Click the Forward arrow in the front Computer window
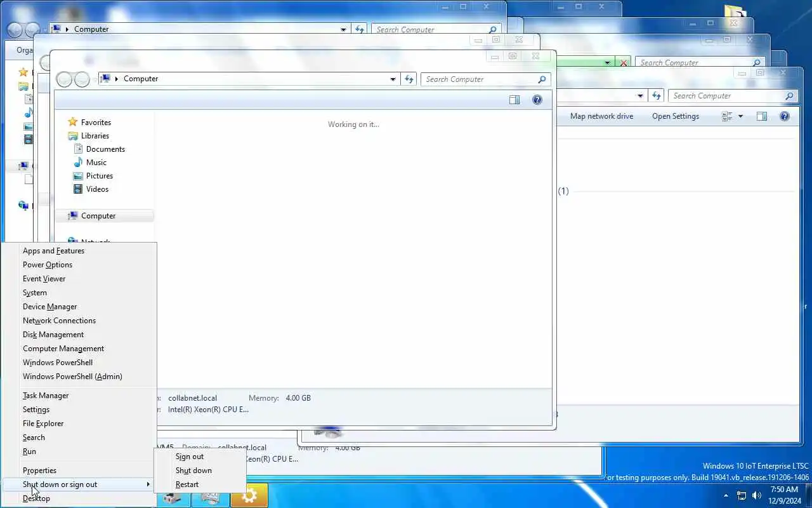The width and height of the screenshot is (812, 508). point(82,79)
